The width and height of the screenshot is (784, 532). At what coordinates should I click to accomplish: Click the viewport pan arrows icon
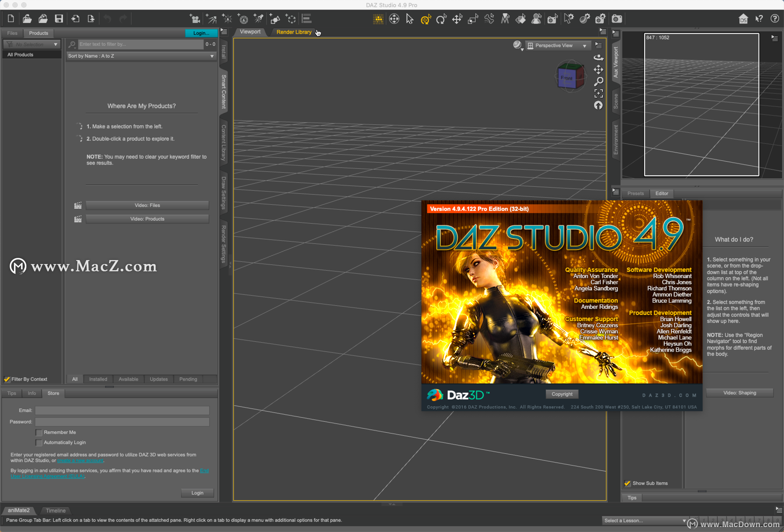[599, 69]
